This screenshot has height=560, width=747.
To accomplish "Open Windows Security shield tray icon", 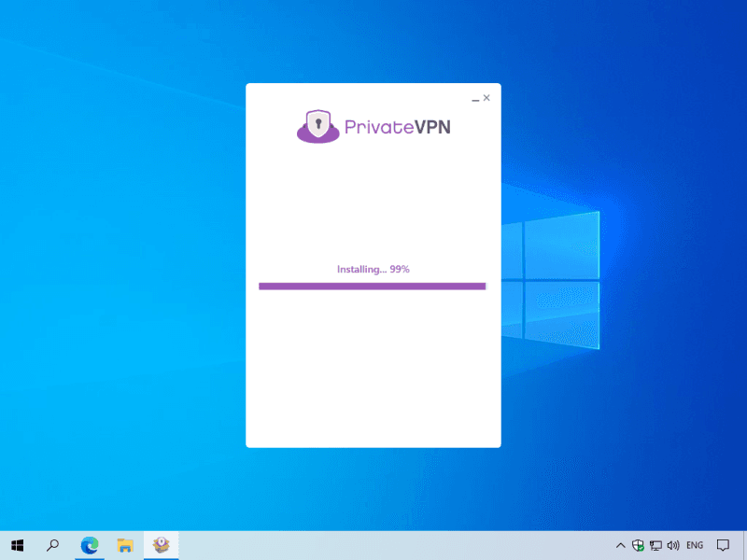I will [638, 545].
